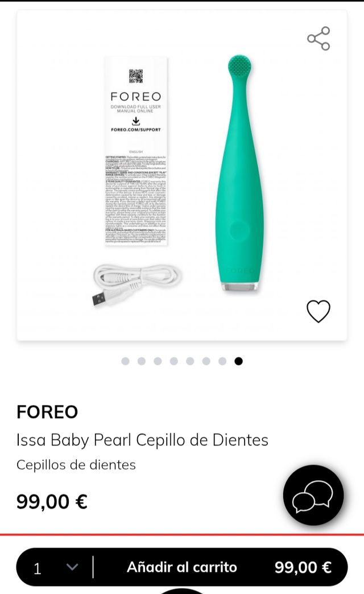
Task: Select the fourth pagination dot
Action: [x=174, y=360]
